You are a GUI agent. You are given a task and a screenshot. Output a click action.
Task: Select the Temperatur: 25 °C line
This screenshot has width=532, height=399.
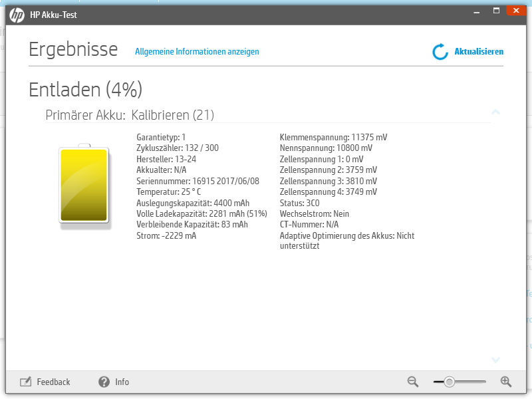(x=169, y=192)
